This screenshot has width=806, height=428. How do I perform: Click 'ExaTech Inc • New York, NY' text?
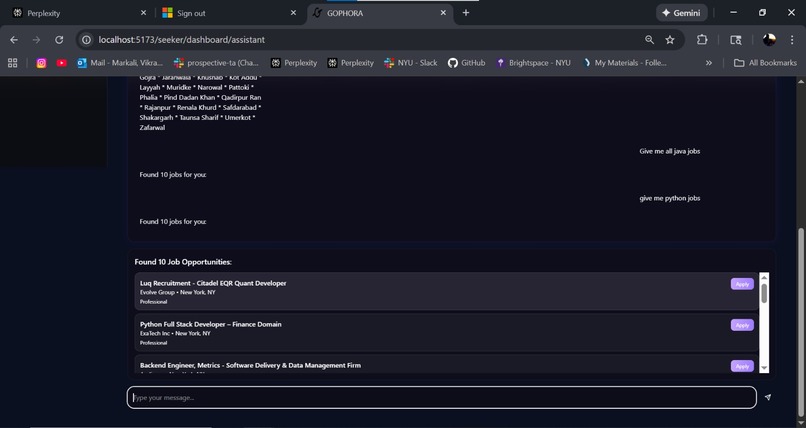coord(175,333)
